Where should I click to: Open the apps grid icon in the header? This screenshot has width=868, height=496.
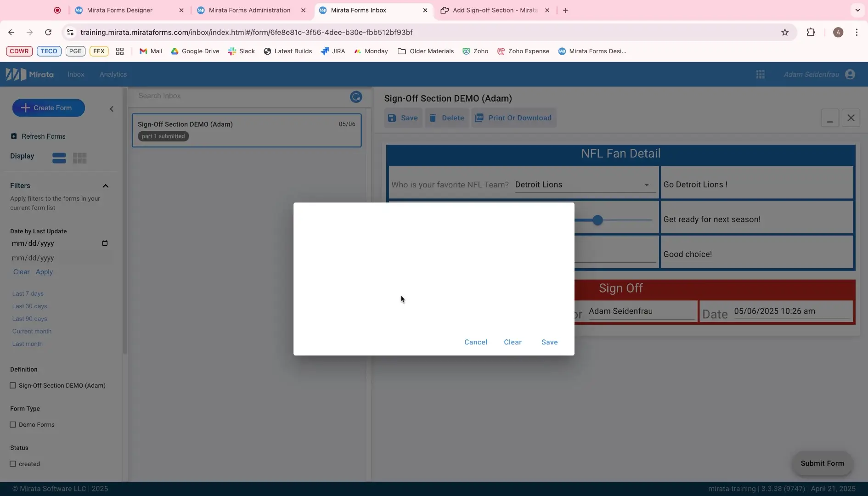pyautogui.click(x=761, y=74)
